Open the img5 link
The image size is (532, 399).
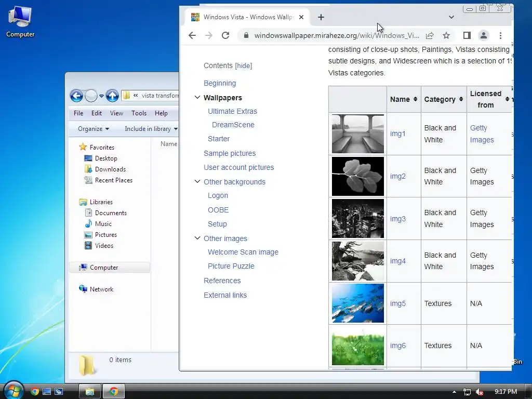click(x=397, y=303)
